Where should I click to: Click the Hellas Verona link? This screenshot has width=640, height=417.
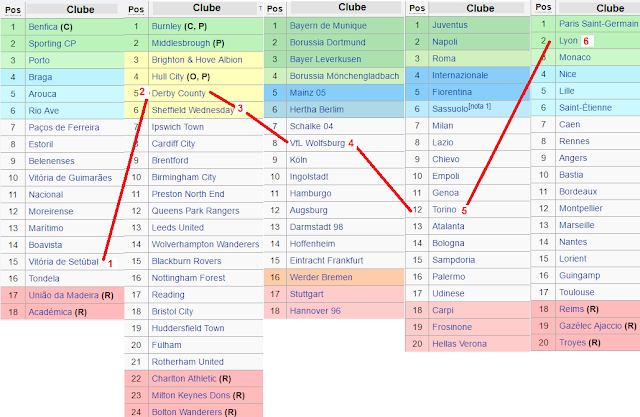(460, 344)
